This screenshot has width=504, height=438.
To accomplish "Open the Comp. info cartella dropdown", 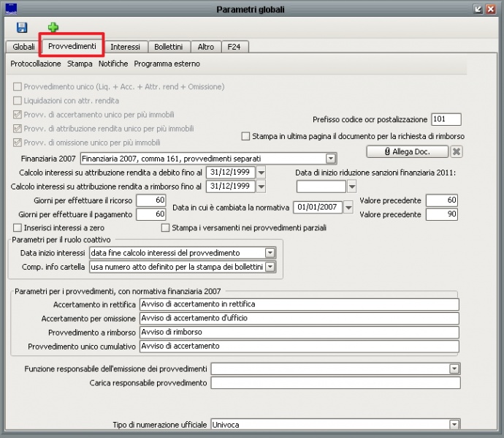I will [x=270, y=267].
